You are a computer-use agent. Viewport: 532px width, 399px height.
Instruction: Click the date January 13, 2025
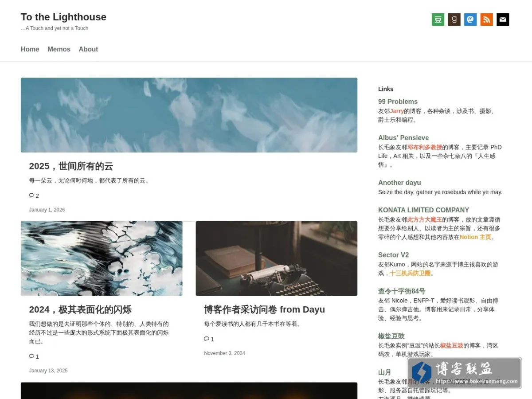48,371
